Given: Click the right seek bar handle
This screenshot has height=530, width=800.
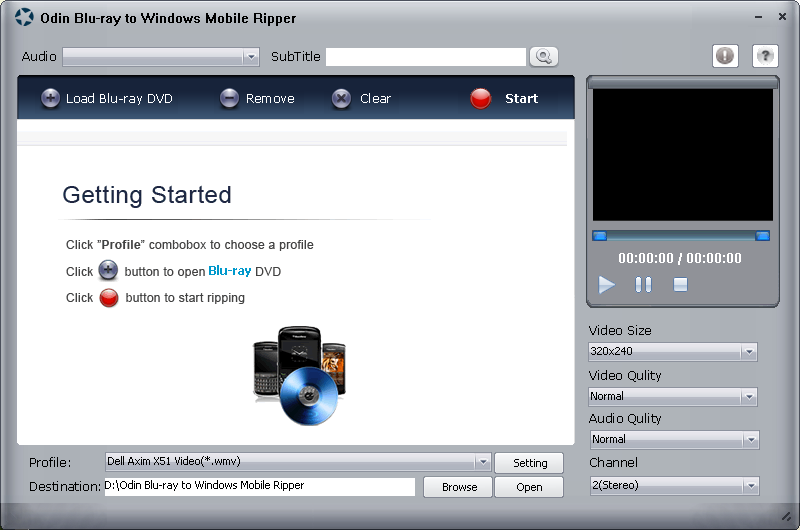Looking at the screenshot, I should click(762, 236).
